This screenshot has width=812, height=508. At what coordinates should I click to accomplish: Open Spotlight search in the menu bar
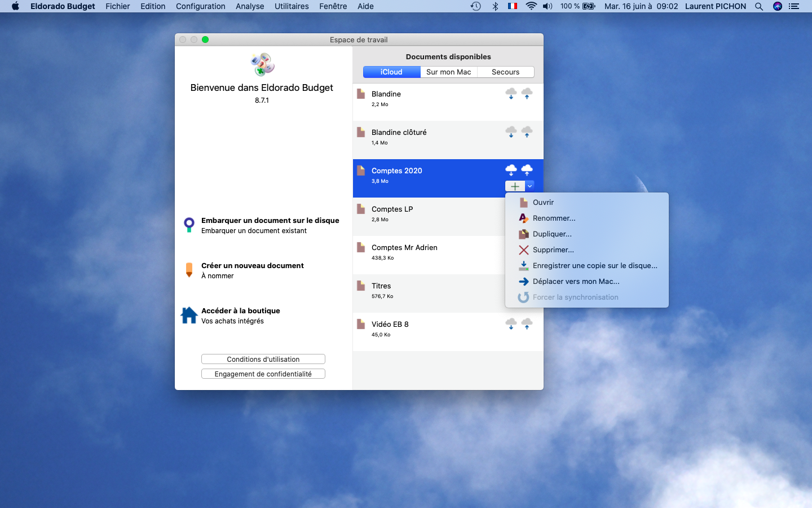pos(759,6)
